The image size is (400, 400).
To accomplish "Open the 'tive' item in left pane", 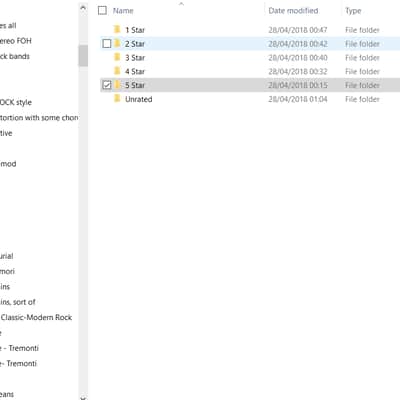I will coord(6,133).
